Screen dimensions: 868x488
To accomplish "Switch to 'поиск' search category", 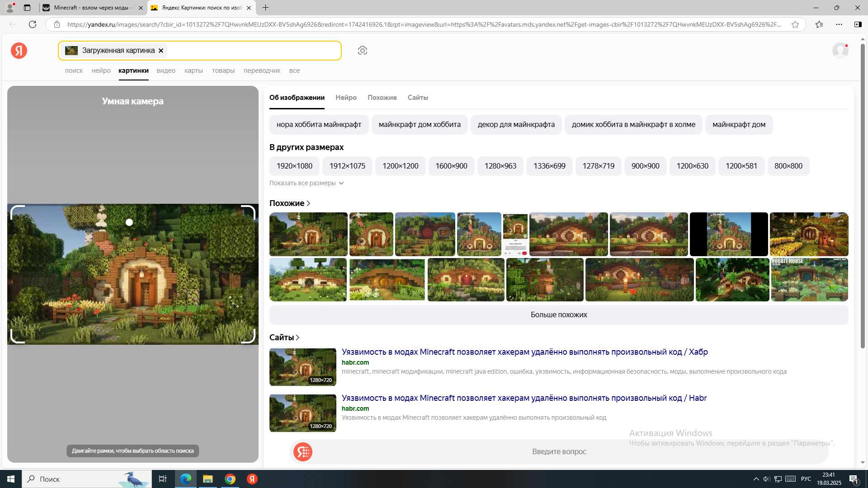I will click(x=74, y=70).
